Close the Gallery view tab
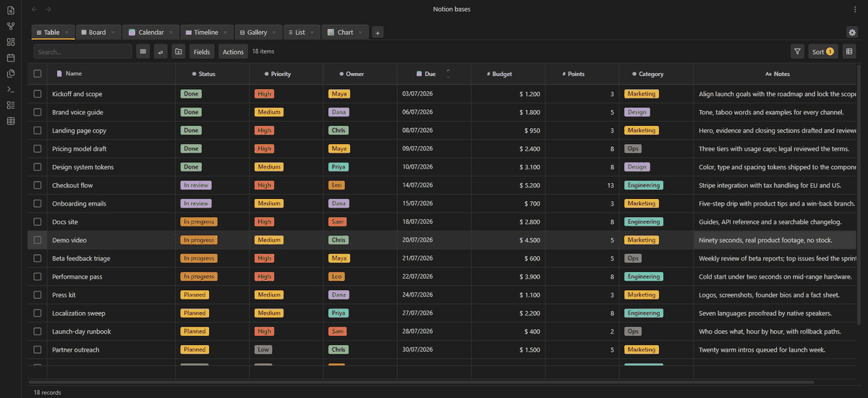This screenshot has width=868, height=398. point(274,33)
